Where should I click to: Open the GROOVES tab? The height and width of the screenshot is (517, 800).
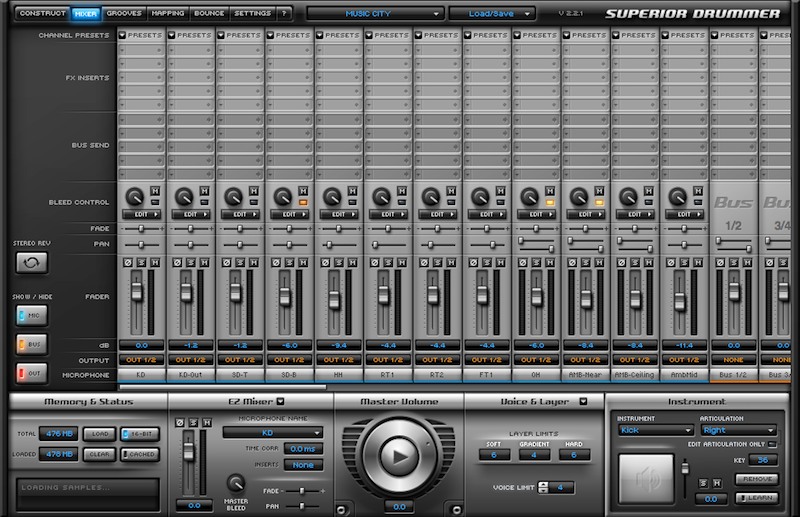(124, 13)
